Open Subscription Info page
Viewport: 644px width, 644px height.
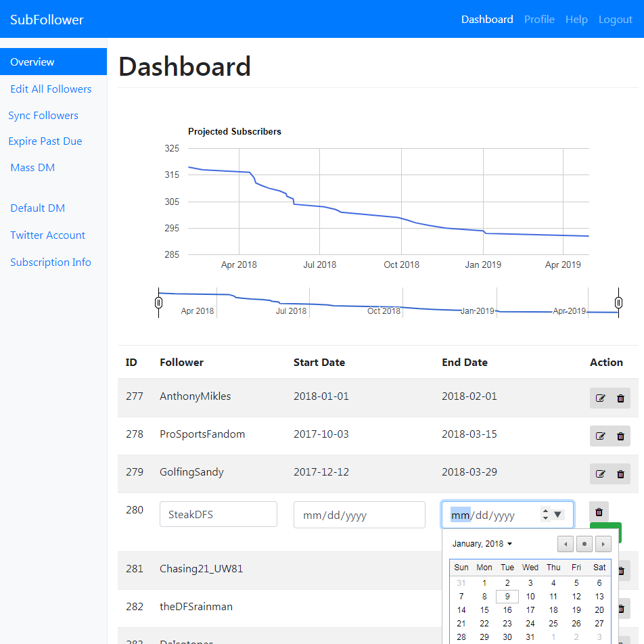51,262
